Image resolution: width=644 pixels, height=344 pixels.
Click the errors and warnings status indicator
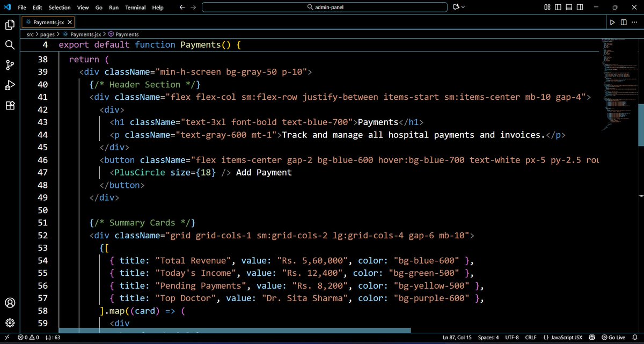point(29,338)
